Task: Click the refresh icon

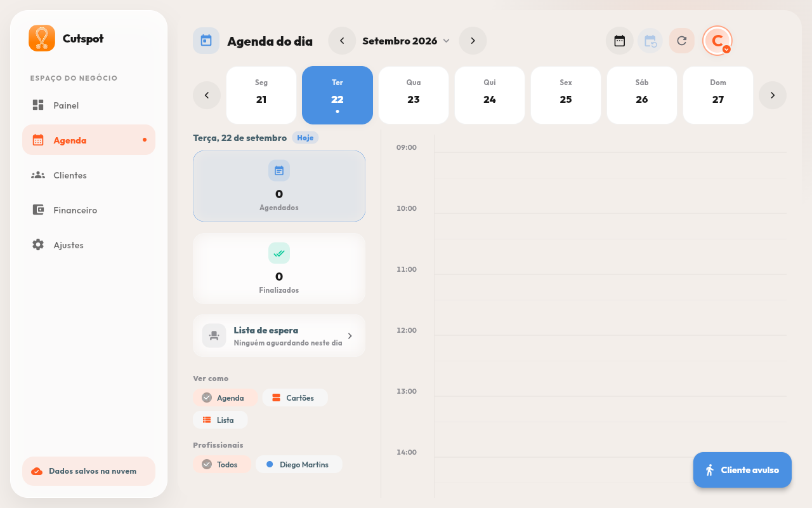Action: (682, 41)
